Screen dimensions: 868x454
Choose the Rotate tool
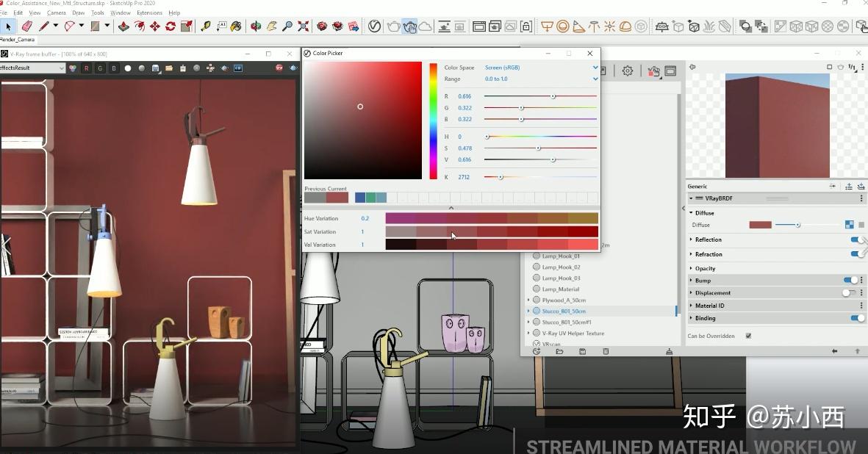(x=171, y=26)
